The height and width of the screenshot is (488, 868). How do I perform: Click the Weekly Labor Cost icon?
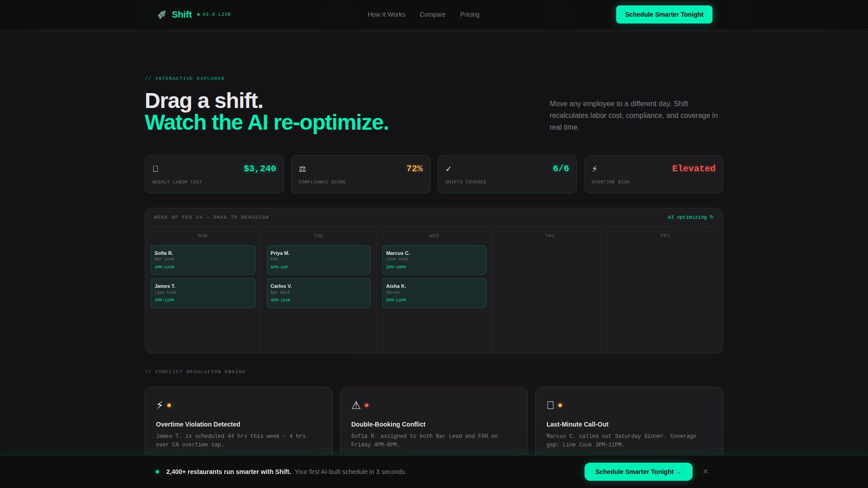(156, 169)
